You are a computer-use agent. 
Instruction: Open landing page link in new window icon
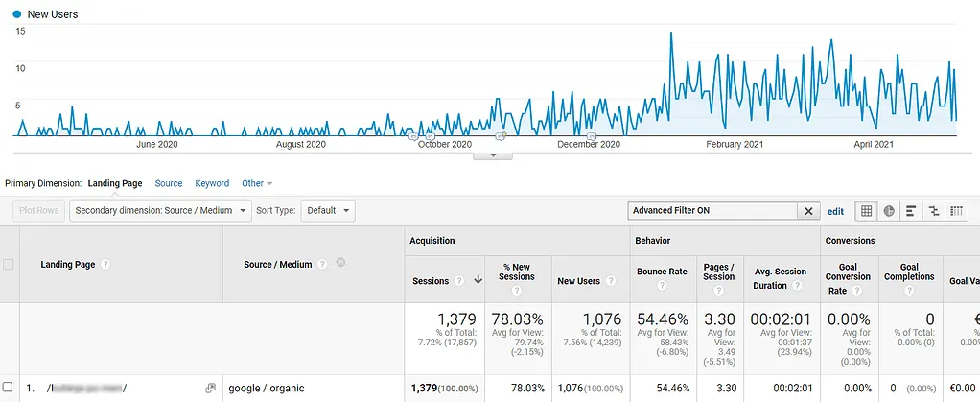click(x=211, y=389)
